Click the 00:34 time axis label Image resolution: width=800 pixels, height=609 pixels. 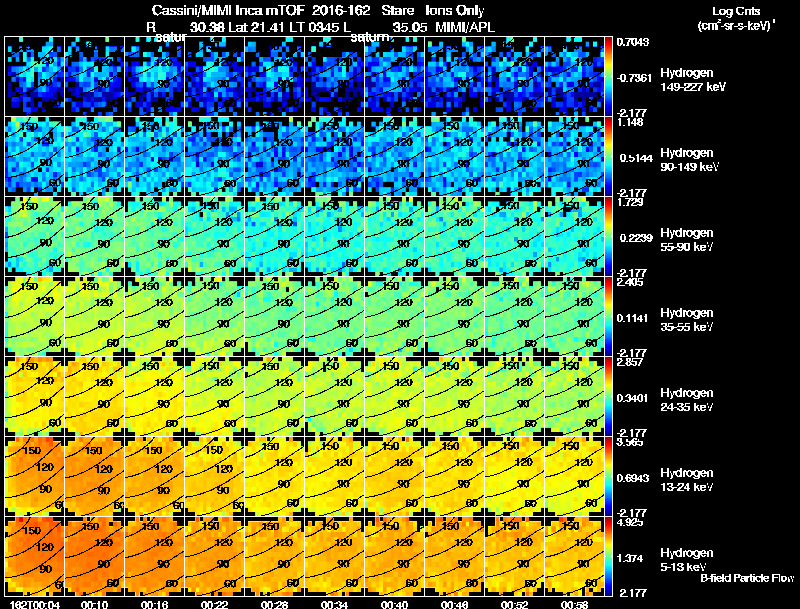[334, 604]
